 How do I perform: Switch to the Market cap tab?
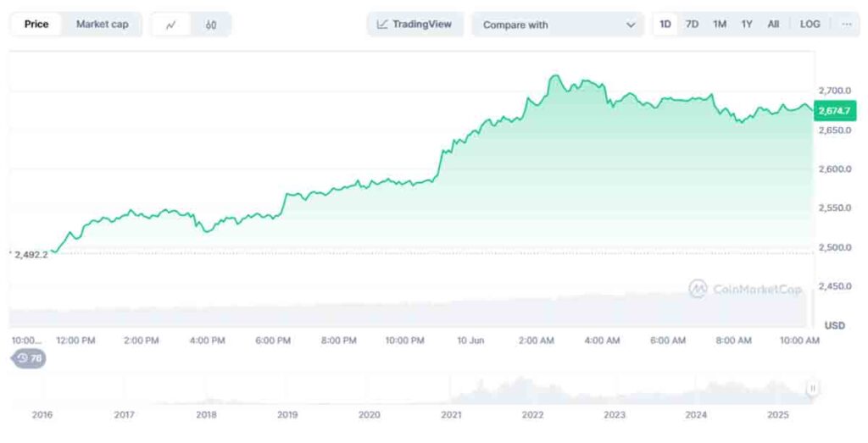102,25
